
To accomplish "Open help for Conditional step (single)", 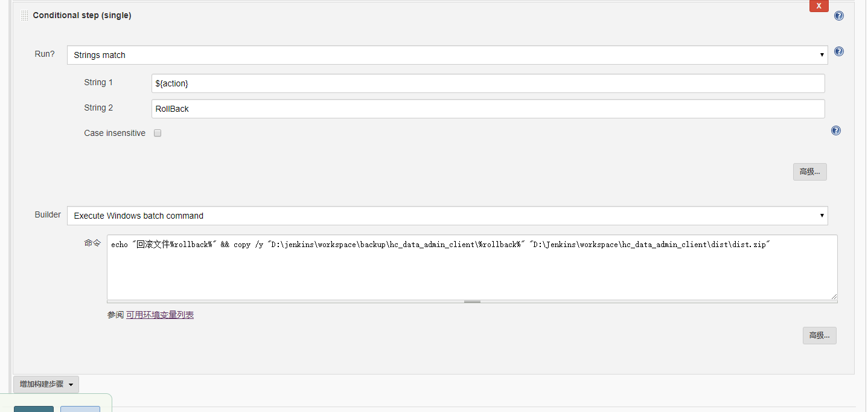I will tap(838, 16).
